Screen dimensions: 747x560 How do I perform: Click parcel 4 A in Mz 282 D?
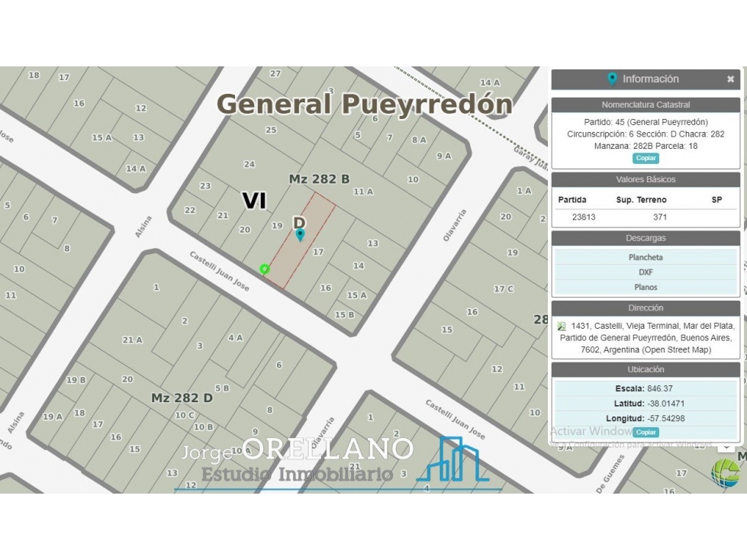(x=235, y=338)
